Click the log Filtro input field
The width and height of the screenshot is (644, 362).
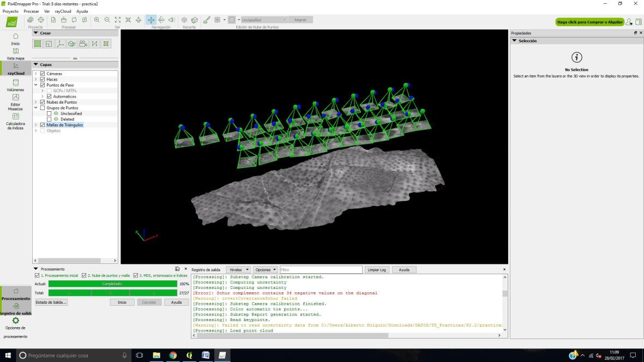[321, 270]
